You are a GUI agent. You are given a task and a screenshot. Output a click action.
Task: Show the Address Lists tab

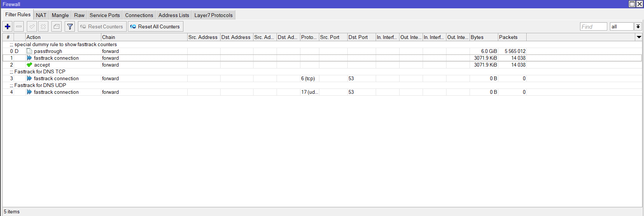coord(174,15)
